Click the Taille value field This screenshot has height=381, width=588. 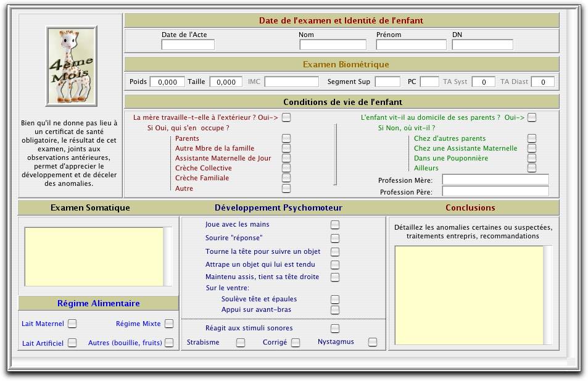226,82
